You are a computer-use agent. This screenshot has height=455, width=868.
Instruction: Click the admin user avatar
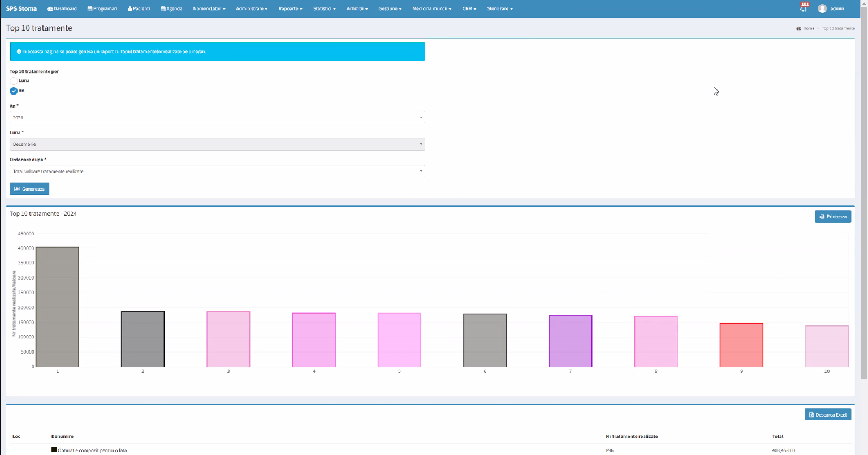coord(822,8)
